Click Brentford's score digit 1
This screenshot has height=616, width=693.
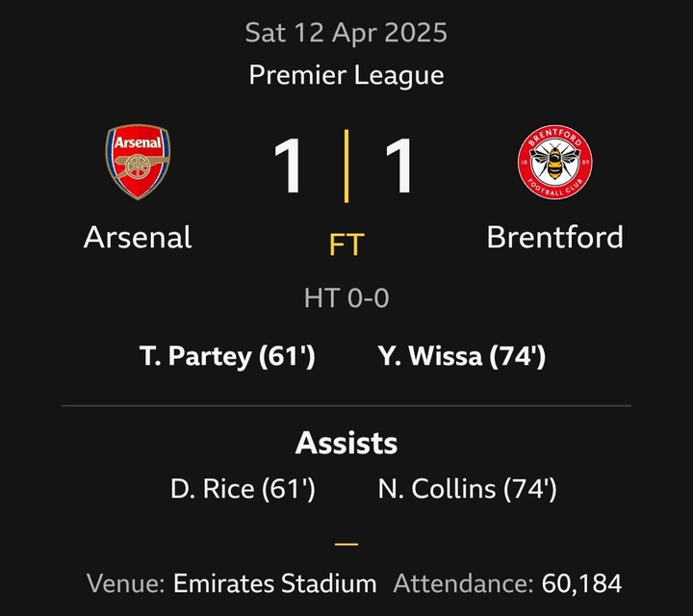tap(400, 166)
